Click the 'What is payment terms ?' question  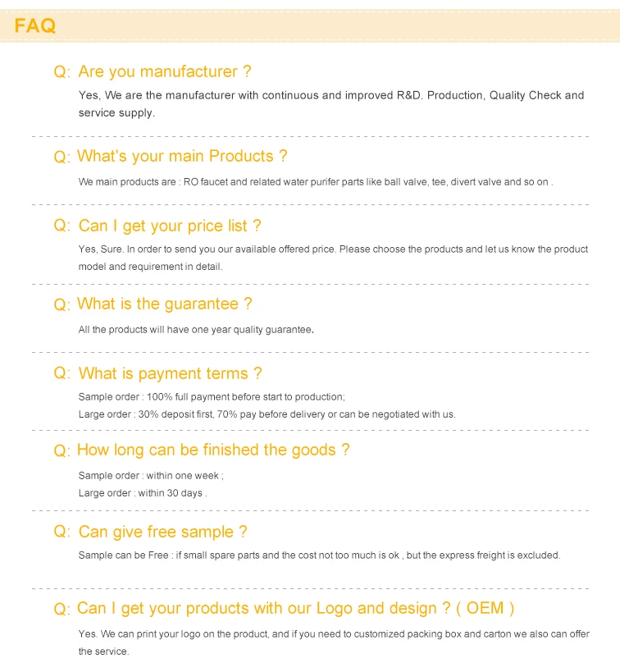click(x=170, y=373)
